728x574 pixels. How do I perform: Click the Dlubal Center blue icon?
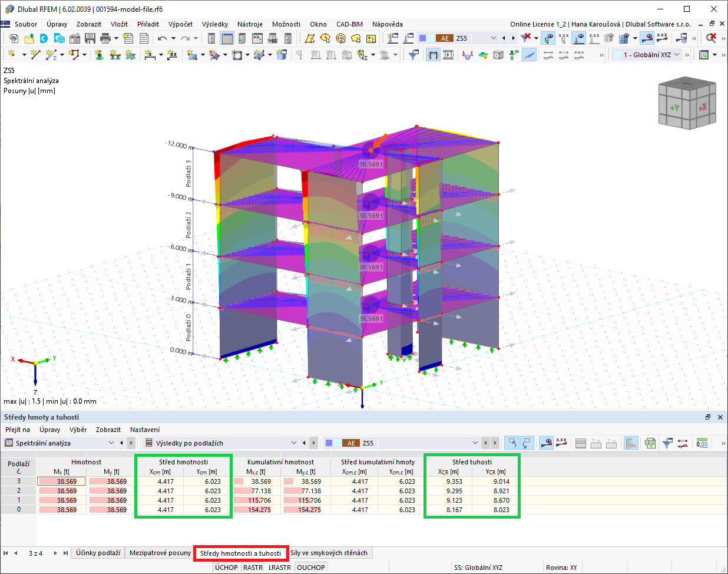(44, 38)
